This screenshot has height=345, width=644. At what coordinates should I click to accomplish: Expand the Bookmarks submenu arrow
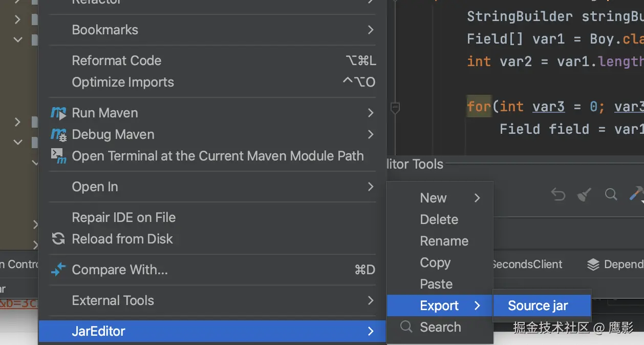371,30
